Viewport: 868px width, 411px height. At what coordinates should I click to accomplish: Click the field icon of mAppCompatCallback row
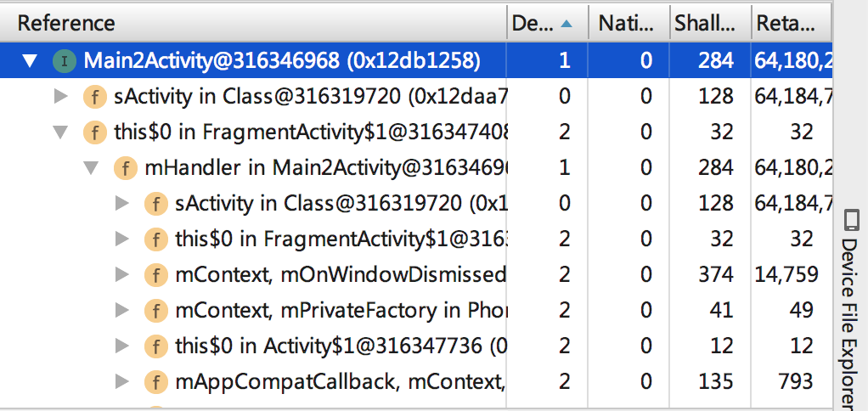coord(156,382)
